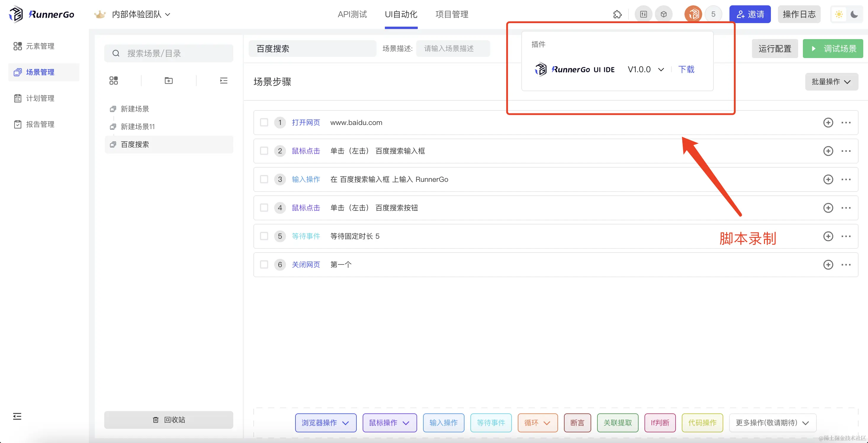Viewport: 868px width, 443px height.
Task: Click the collapse-all list icon in scene panel
Action: (224, 81)
